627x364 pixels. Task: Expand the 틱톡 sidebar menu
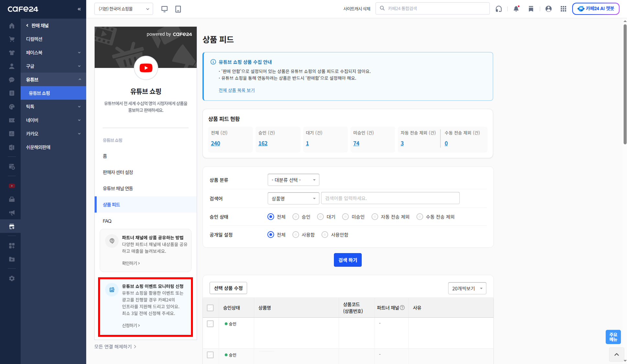pyautogui.click(x=53, y=106)
